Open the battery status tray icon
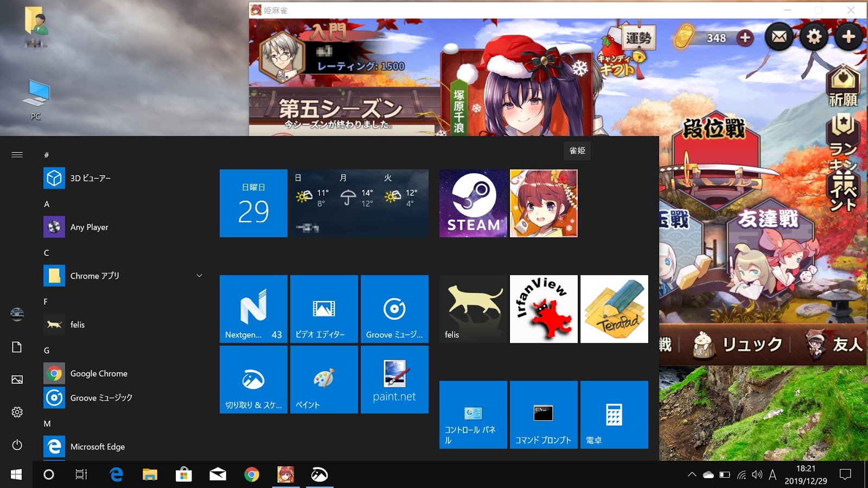This screenshot has height=488, width=868. (725, 474)
